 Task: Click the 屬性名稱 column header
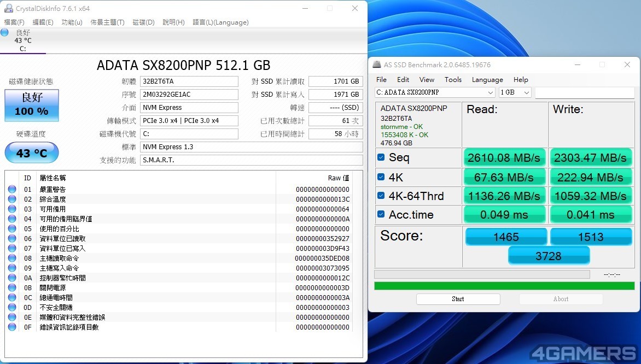coord(53,178)
